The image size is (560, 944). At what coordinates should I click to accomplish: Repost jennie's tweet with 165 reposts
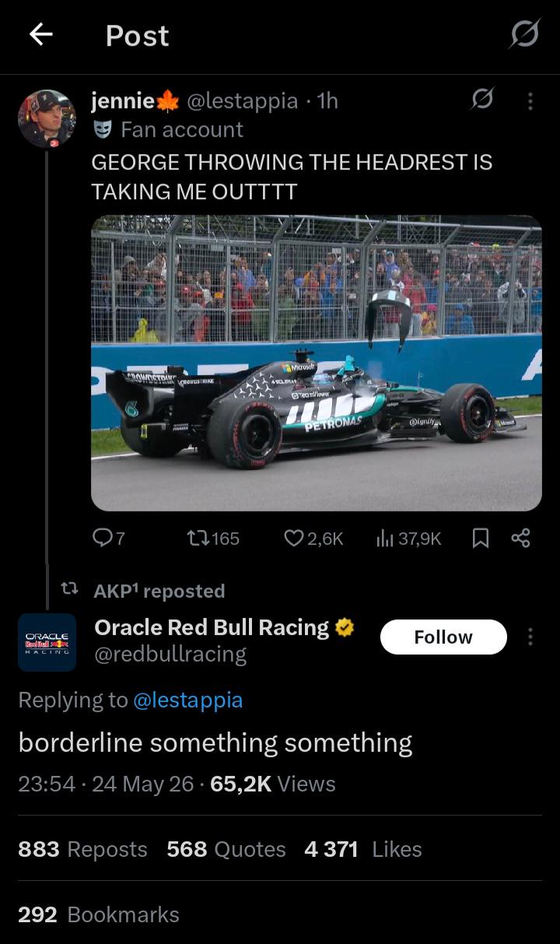(x=214, y=538)
